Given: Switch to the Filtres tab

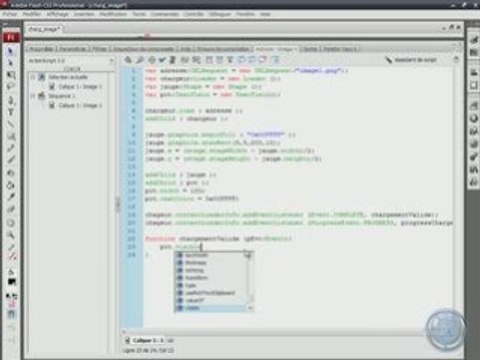Looking at the screenshot, I should pyautogui.click(x=100, y=49).
